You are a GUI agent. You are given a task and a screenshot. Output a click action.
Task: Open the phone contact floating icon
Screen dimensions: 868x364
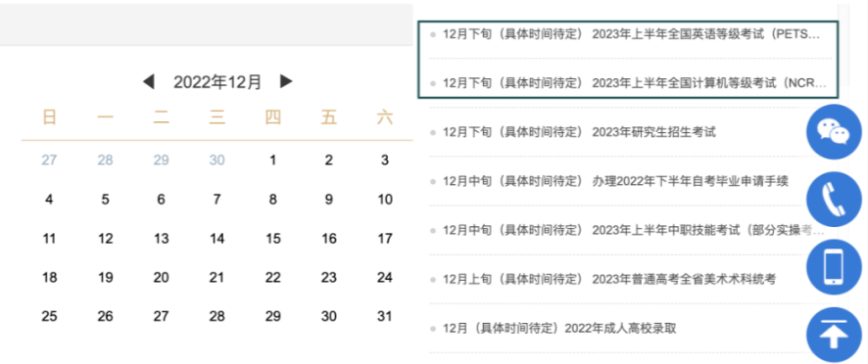pos(834,200)
